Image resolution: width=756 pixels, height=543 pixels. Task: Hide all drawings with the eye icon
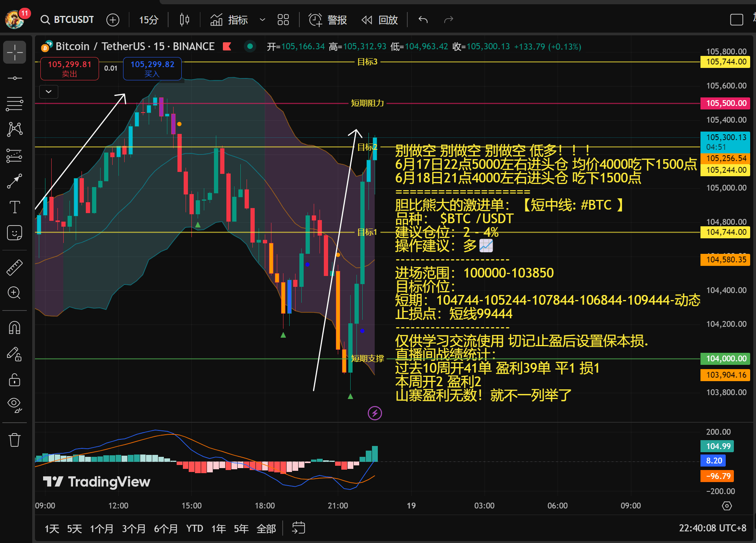point(15,405)
